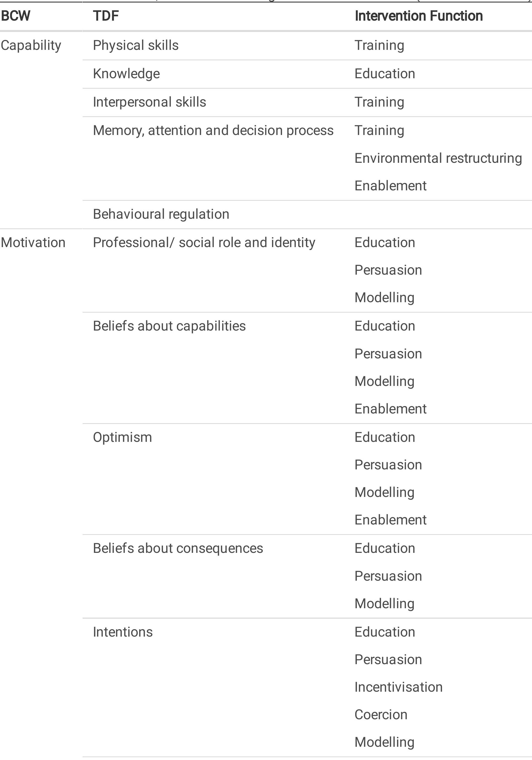
Task: Click Professional/ social role and identity
Action: 204,243
